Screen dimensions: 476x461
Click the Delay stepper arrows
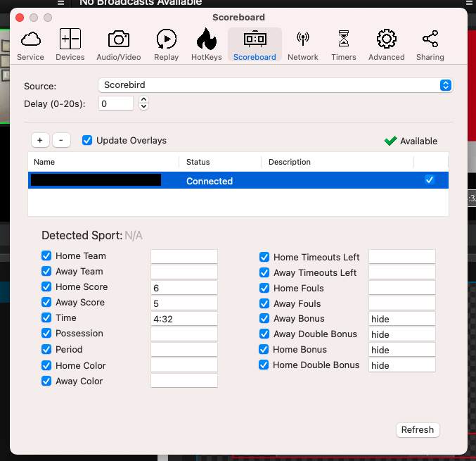[143, 103]
